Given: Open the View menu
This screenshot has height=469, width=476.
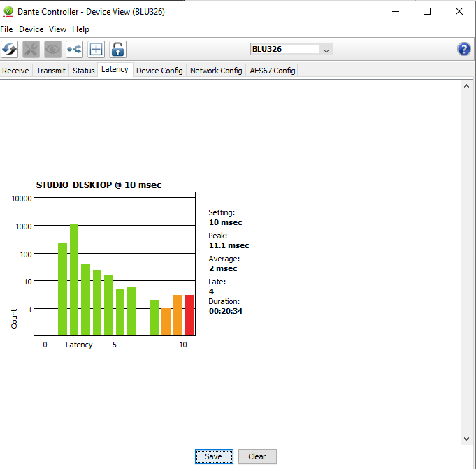Looking at the screenshot, I should click(x=57, y=29).
